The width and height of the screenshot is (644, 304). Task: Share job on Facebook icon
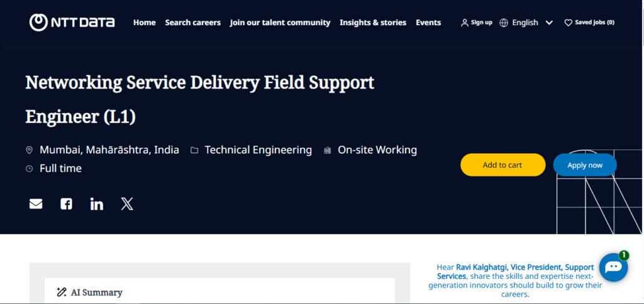66,204
